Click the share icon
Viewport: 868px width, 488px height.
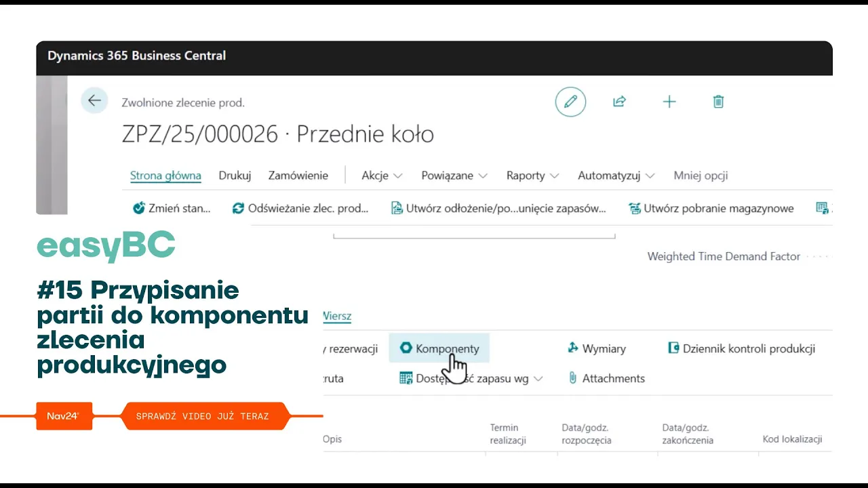(619, 102)
